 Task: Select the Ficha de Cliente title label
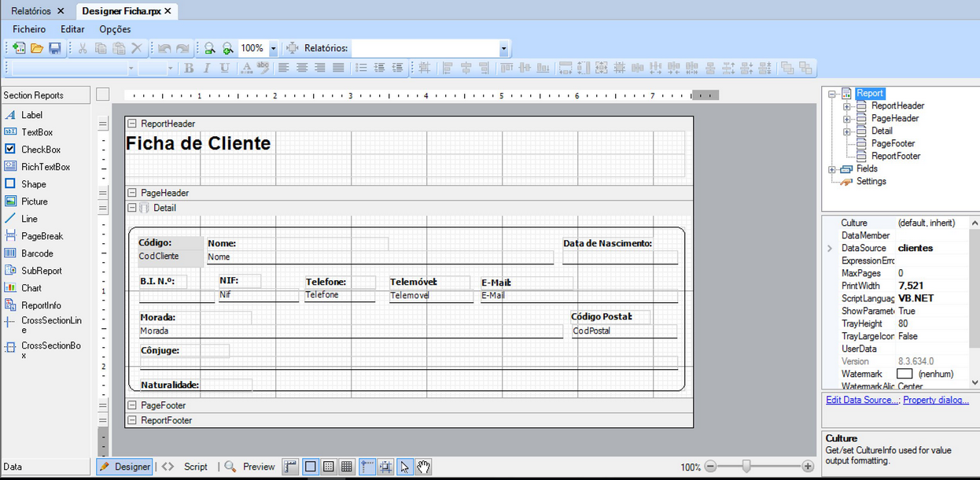point(198,143)
